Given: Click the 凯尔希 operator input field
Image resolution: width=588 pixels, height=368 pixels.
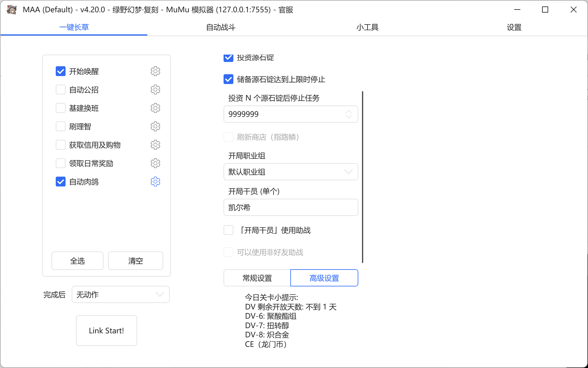Looking at the screenshot, I should pos(290,207).
